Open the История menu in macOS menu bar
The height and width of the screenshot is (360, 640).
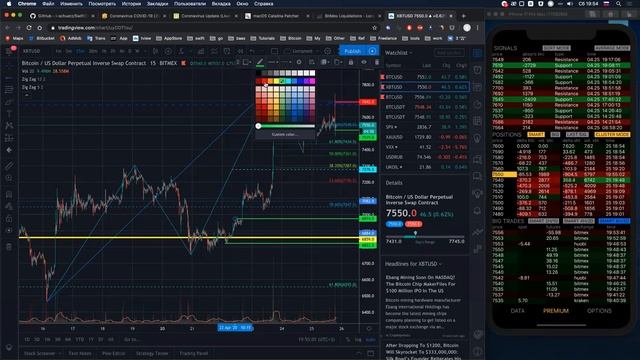click(x=131, y=4)
